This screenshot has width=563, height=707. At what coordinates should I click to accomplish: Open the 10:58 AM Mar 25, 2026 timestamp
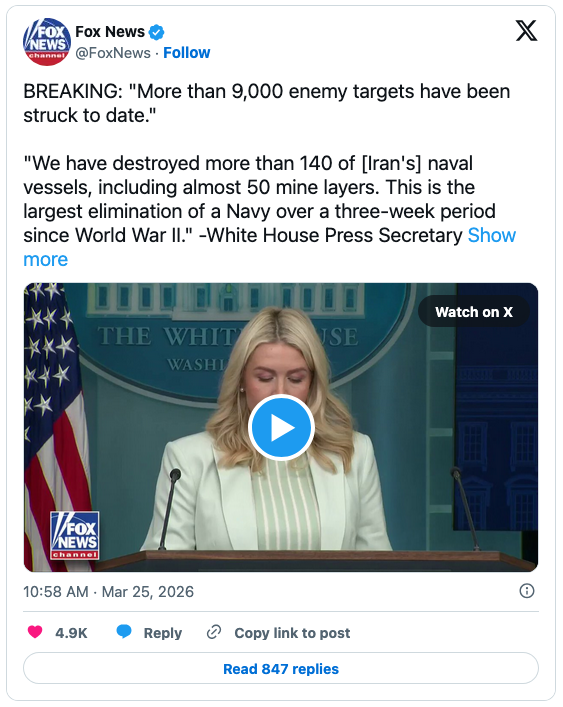point(108,592)
